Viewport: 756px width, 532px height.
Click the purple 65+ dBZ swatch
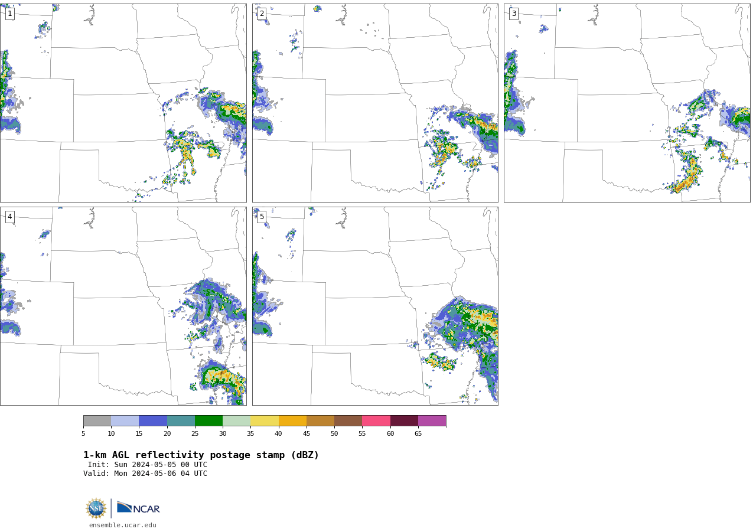(432, 421)
